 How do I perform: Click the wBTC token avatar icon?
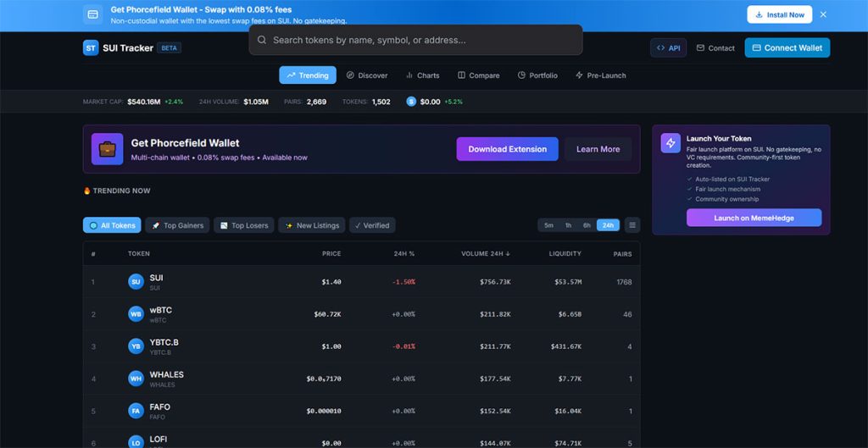coord(136,314)
